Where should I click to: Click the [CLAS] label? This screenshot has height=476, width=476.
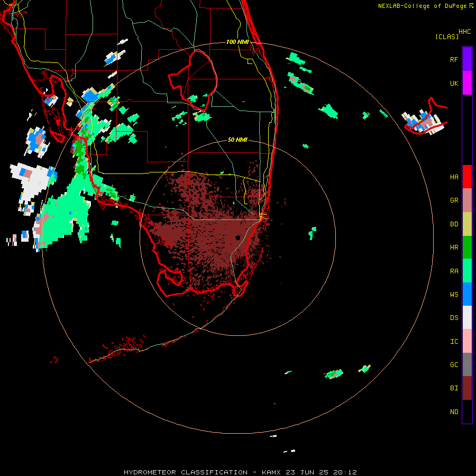tap(447, 36)
